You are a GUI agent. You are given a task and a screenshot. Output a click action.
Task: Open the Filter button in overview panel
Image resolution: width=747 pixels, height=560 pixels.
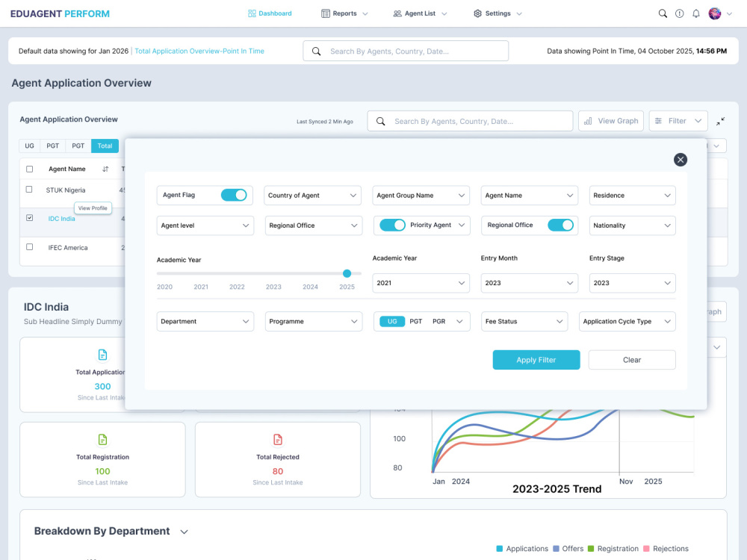(x=678, y=121)
